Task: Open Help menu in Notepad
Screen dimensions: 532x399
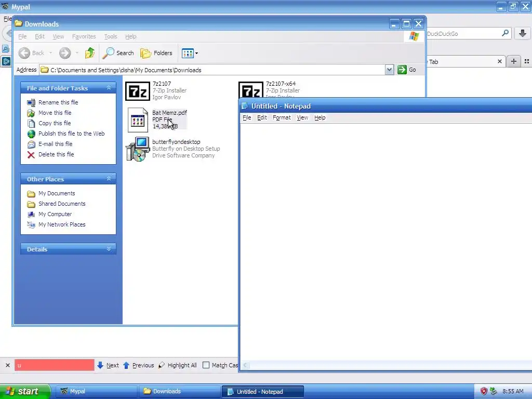Action: pos(320,117)
